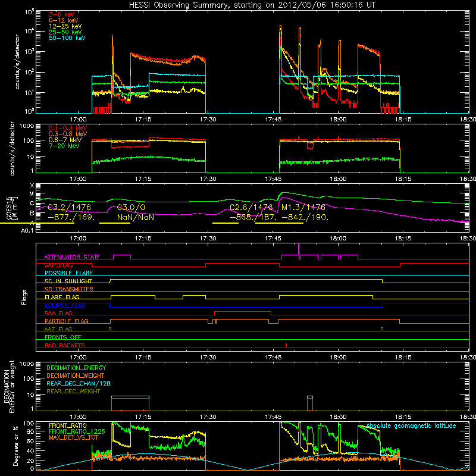Image resolution: width=476 pixels, height=476 pixels.
Task: Select the blue ECLIPSE_FLAG label
Action: pos(65,305)
